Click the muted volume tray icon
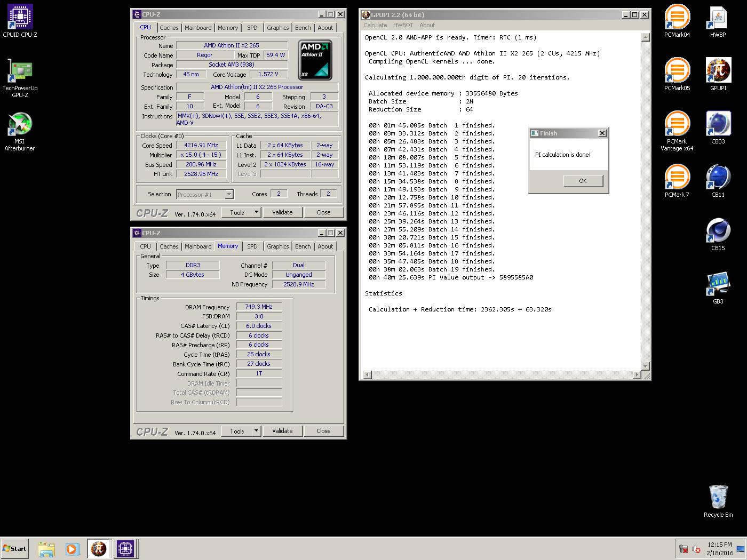This screenshot has width=747, height=560. 696,549
